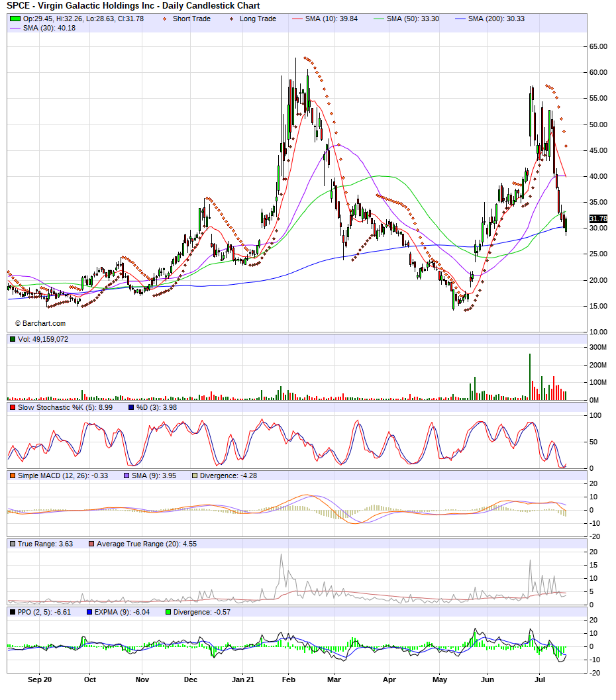Image resolution: width=616 pixels, height=700 pixels.
Task: Click the Short Trade legend text
Action: click(191, 19)
